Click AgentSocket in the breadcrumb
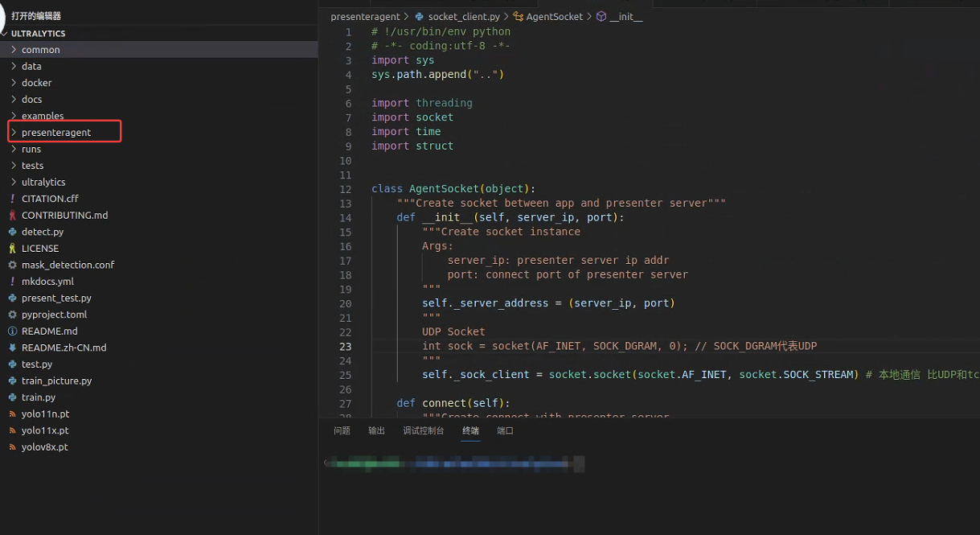Screen dimensions: 980x535 (555, 16)
